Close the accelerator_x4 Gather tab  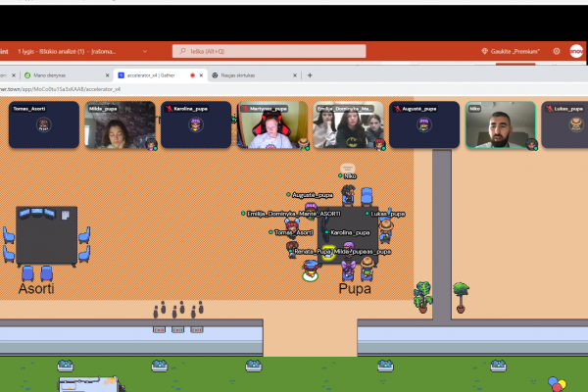click(x=201, y=75)
